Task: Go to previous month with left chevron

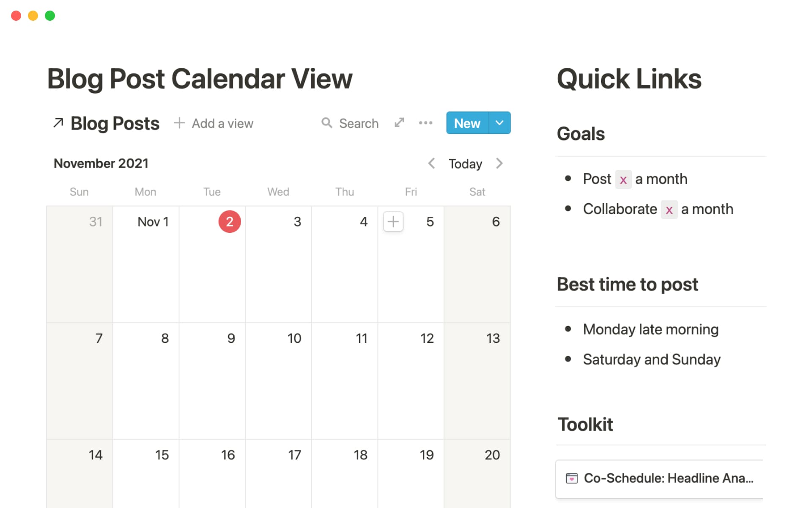Action: [x=431, y=163]
